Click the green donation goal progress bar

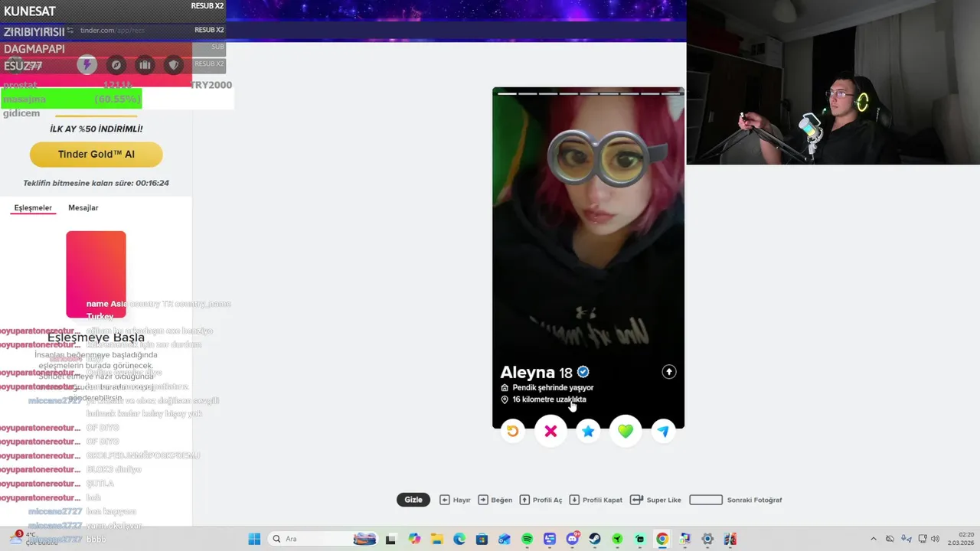(x=71, y=99)
